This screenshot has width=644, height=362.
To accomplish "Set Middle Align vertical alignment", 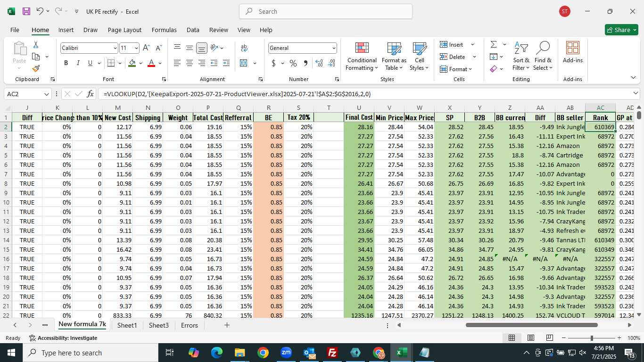I will coord(190,48).
